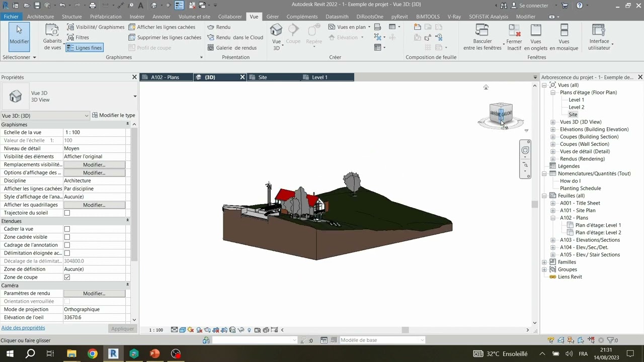Image resolution: width=644 pixels, height=362 pixels.
Task: Click Vues en onglets
Action: point(536,37)
